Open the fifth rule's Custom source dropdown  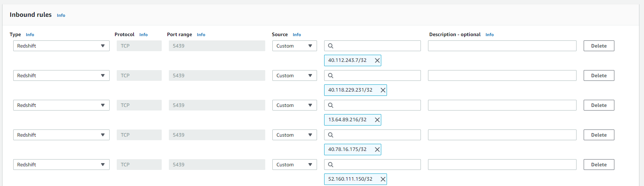(294, 165)
